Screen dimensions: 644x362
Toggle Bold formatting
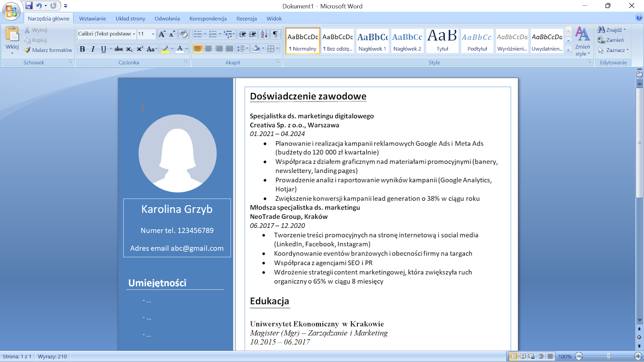[82, 49]
